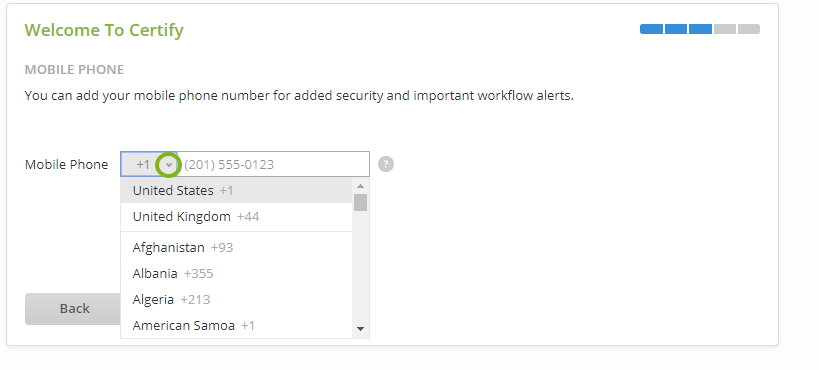This screenshot has width=819, height=370.
Task: Click the Back button
Action: click(x=73, y=309)
